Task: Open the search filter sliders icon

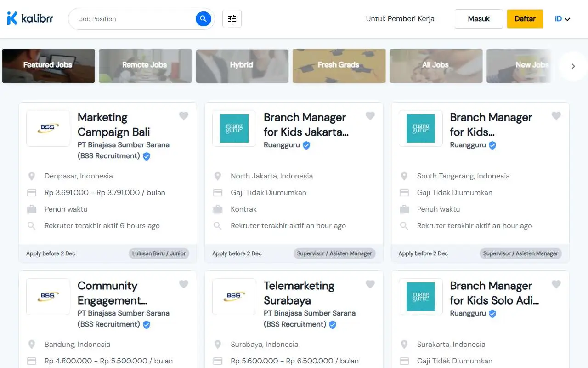Action: tap(232, 19)
